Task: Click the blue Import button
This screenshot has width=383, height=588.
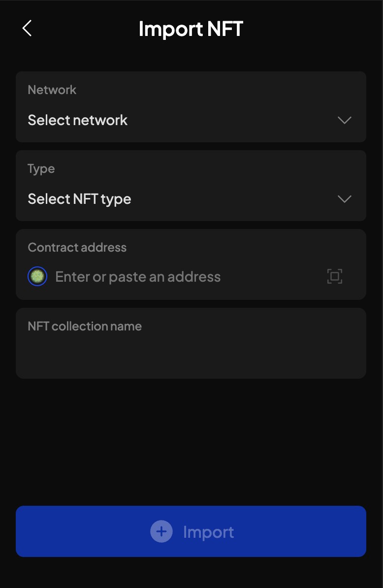Action: 191,531
